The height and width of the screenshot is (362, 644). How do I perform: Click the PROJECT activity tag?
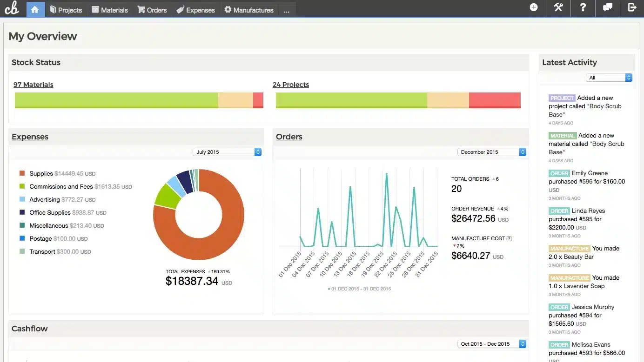[562, 98]
